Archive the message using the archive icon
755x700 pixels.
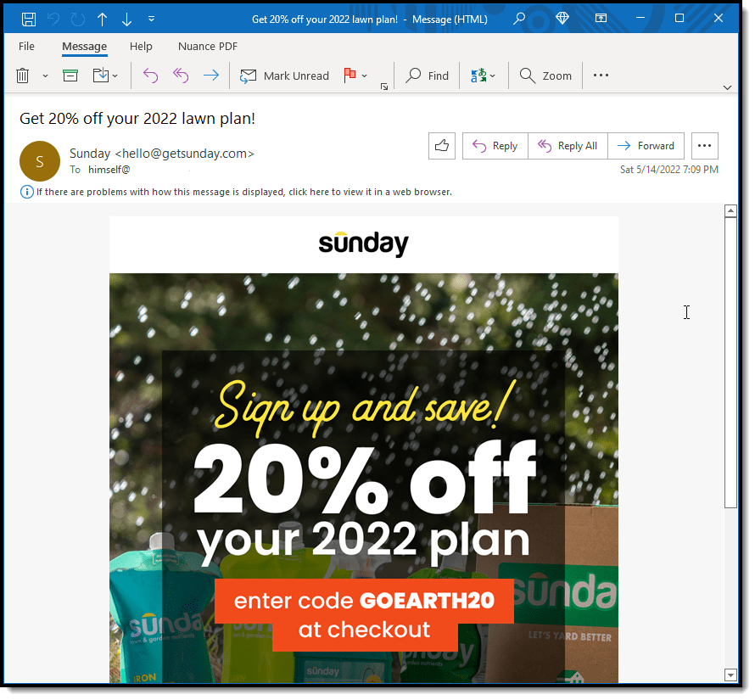point(70,76)
